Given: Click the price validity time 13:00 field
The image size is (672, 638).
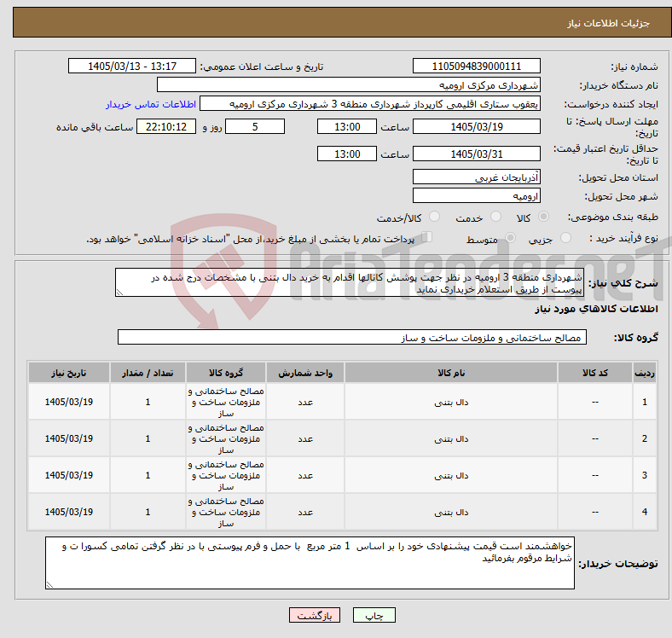Looking at the screenshot, I should tap(347, 154).
